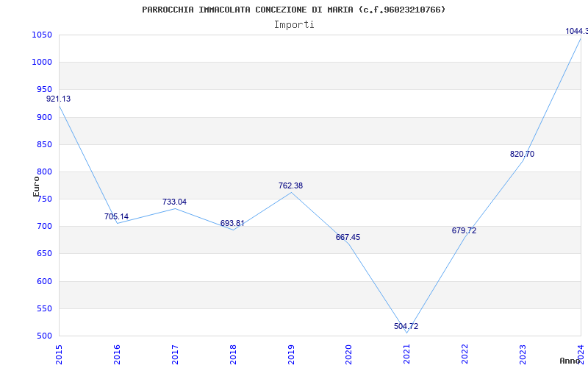Click the Anno horizontal axis title
Image resolution: width=588 pixels, height=368 pixels.
pyautogui.click(x=570, y=361)
